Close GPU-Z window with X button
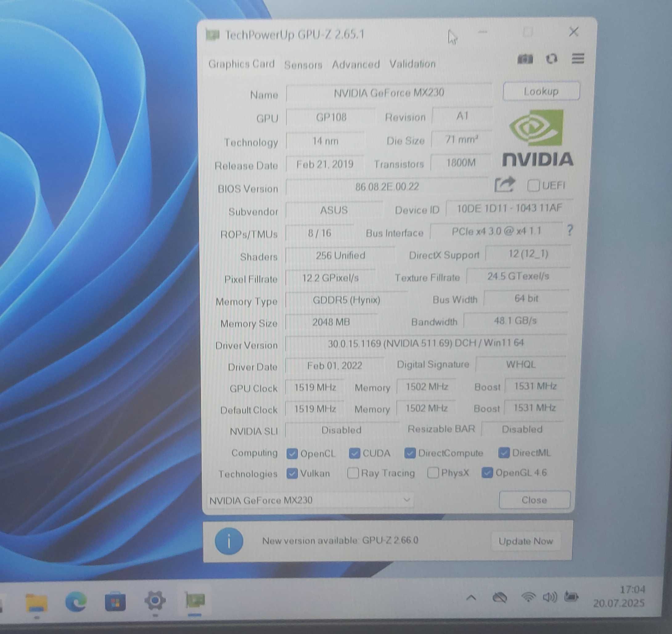 click(x=574, y=32)
